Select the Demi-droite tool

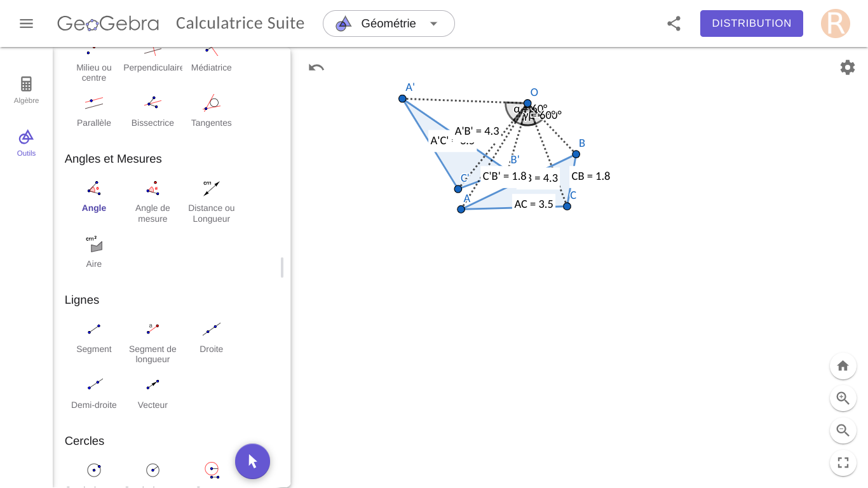tap(94, 393)
